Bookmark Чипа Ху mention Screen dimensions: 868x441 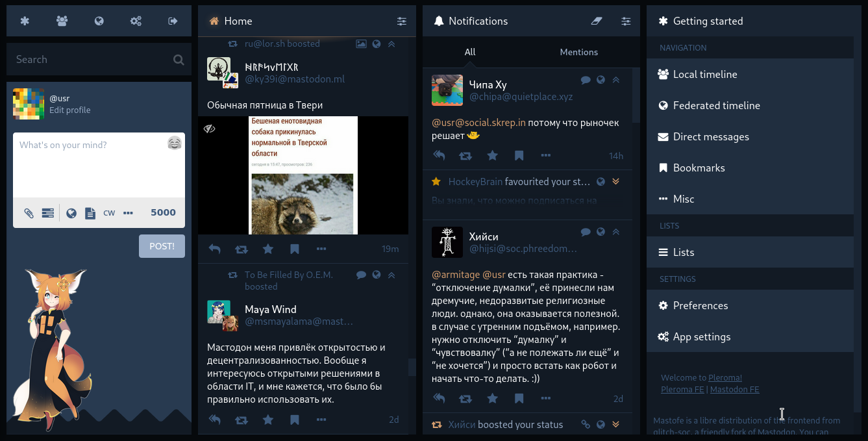[519, 156]
